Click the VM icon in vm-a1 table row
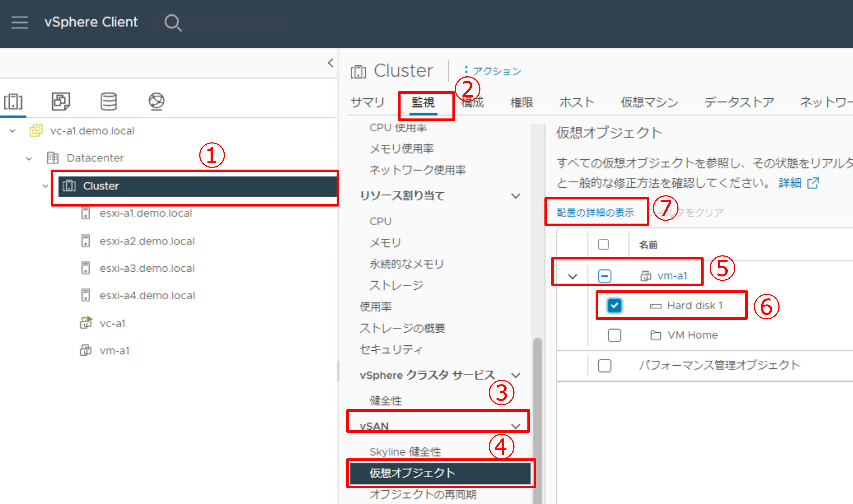853x504 pixels. click(646, 276)
